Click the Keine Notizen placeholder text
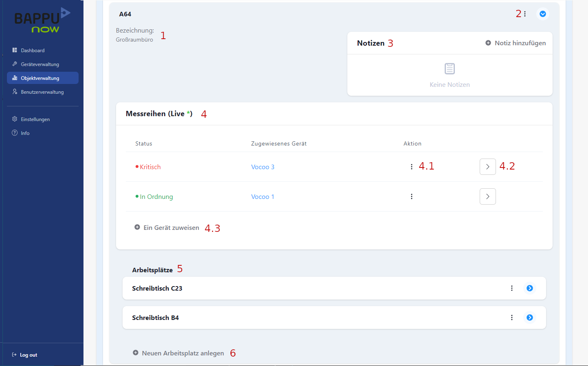 (x=450, y=84)
